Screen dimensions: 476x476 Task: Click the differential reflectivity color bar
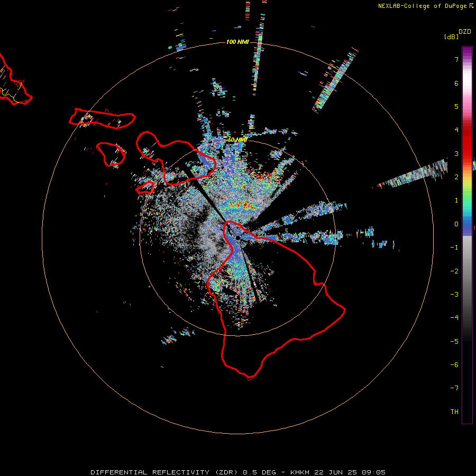pyautogui.click(x=467, y=235)
